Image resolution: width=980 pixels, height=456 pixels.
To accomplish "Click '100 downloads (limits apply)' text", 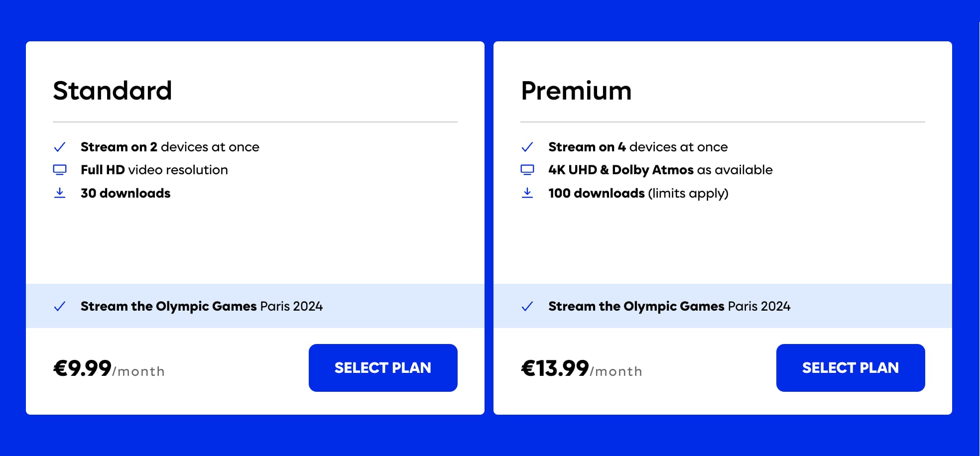I will point(638,193).
